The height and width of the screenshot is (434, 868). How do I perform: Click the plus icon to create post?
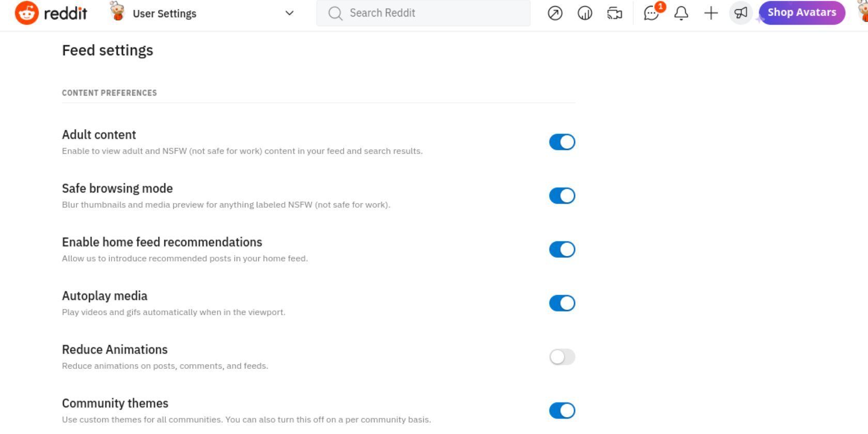point(711,13)
